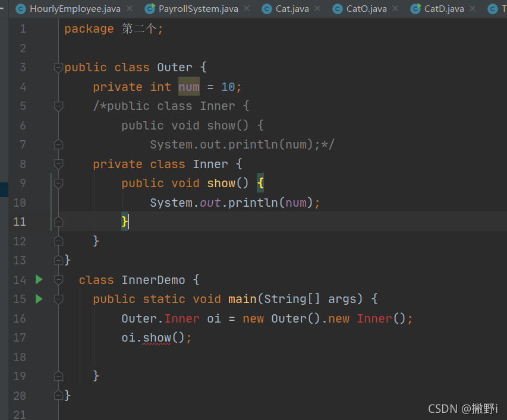The height and width of the screenshot is (420, 507).
Task: Close the HourlyEmployee.java tab
Action: (130, 9)
